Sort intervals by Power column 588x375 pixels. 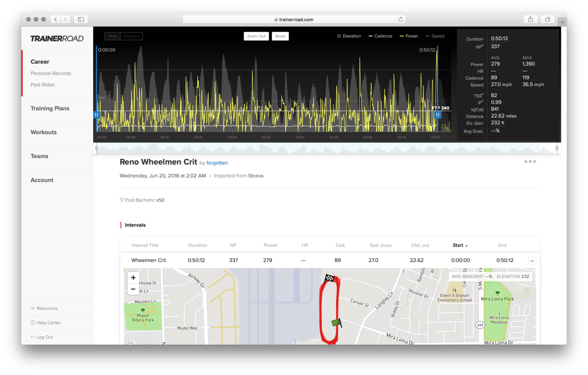pos(270,245)
